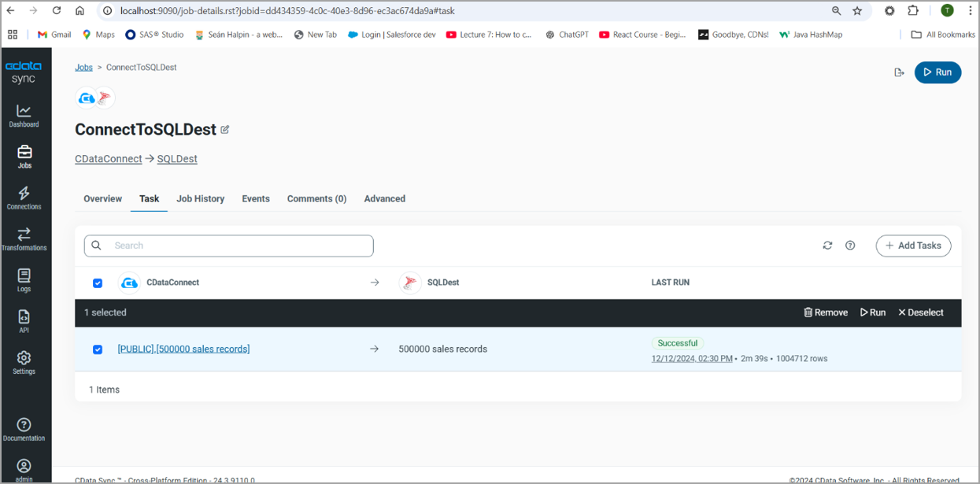Viewport: 980px width, 484px height.
Task: Deselect the 500000 sales records task checkbox
Action: click(97, 349)
